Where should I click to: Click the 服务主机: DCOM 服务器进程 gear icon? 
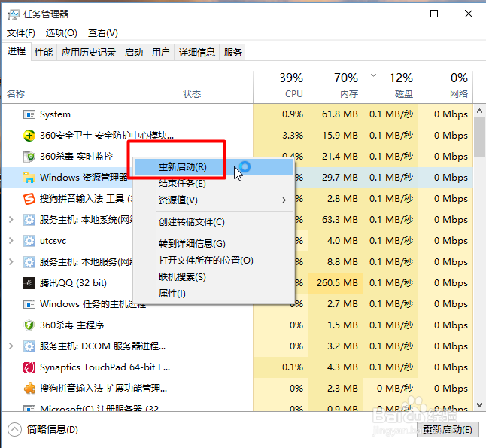point(29,346)
